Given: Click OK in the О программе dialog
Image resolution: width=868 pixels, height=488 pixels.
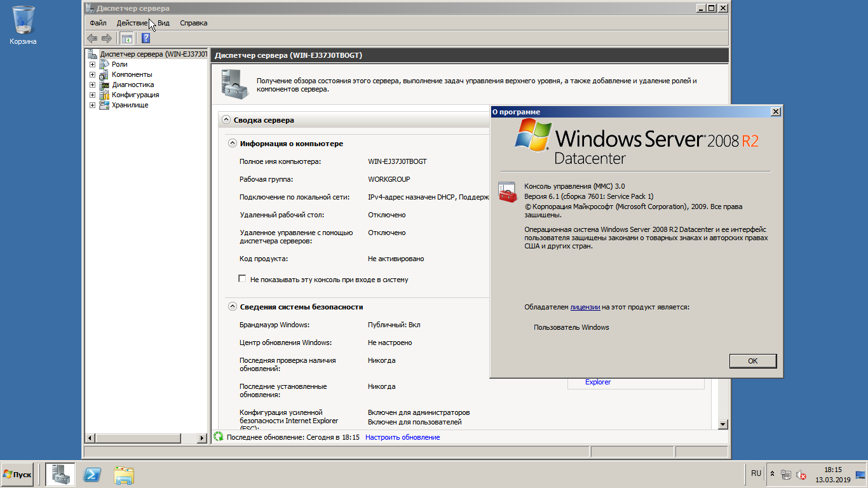Looking at the screenshot, I should 753,360.
